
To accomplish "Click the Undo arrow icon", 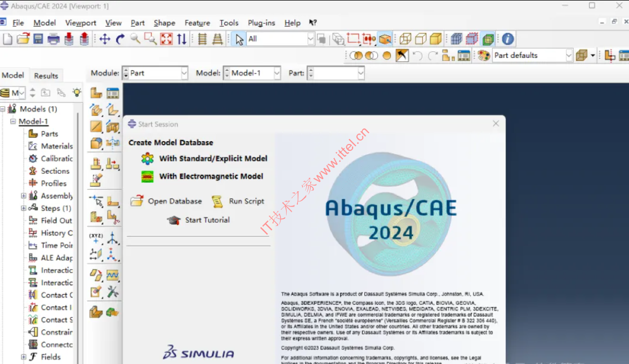I will pos(417,55).
